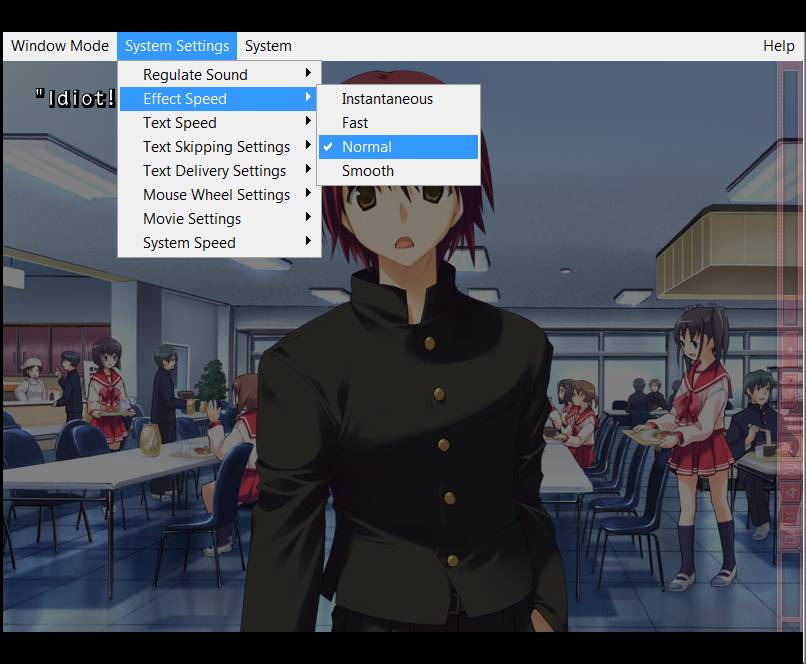Expand the Text Speed submenu arrow

pyautogui.click(x=308, y=121)
